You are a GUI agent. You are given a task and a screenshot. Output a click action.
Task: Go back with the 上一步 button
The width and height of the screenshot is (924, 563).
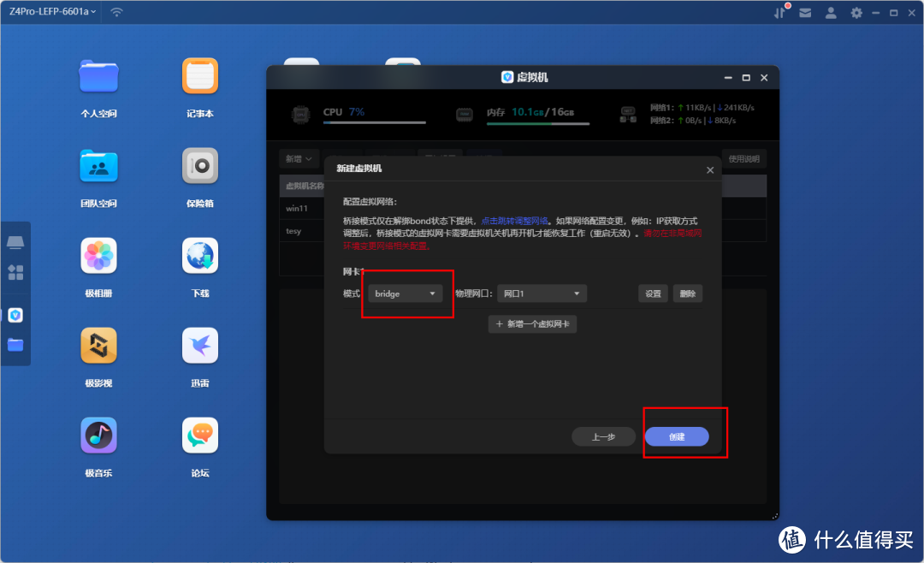[x=603, y=437]
